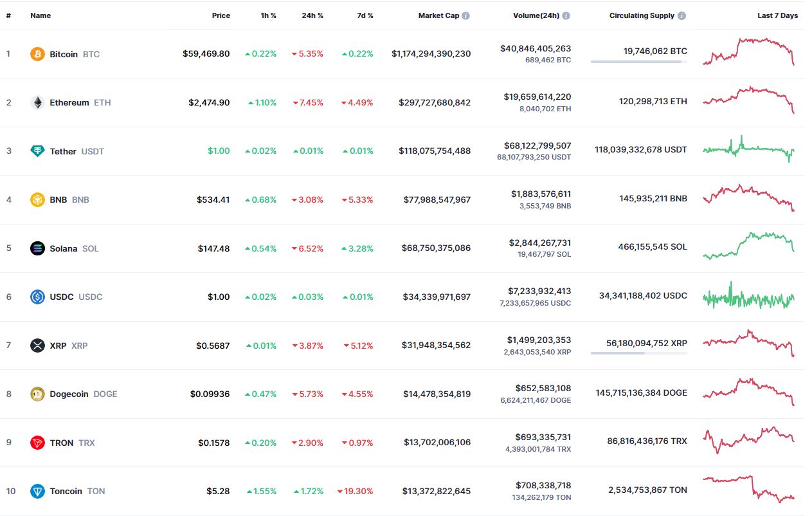Sort by the 24h % column header

point(312,15)
